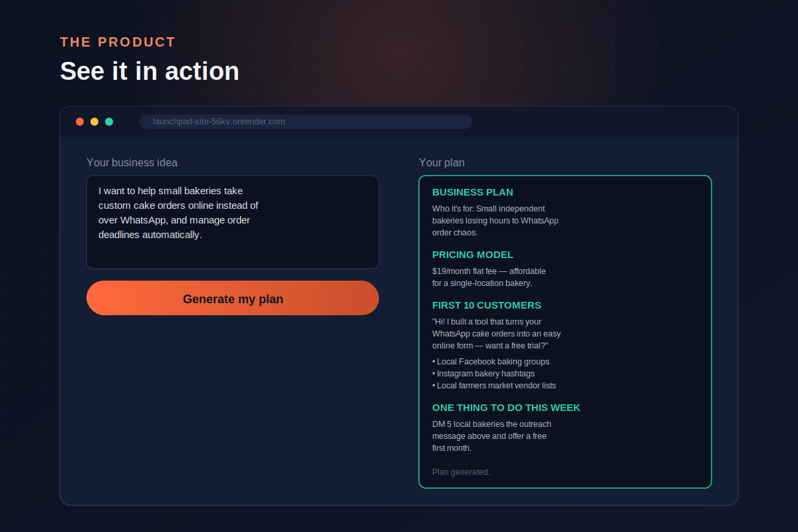The height and width of the screenshot is (532, 798).
Task: Click the Your business idea label
Action: pos(132,163)
